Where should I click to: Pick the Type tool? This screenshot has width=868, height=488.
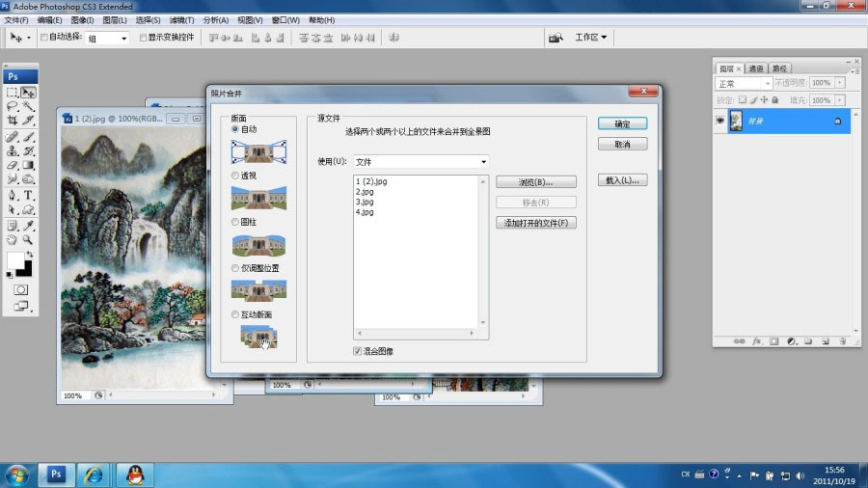[x=29, y=195]
